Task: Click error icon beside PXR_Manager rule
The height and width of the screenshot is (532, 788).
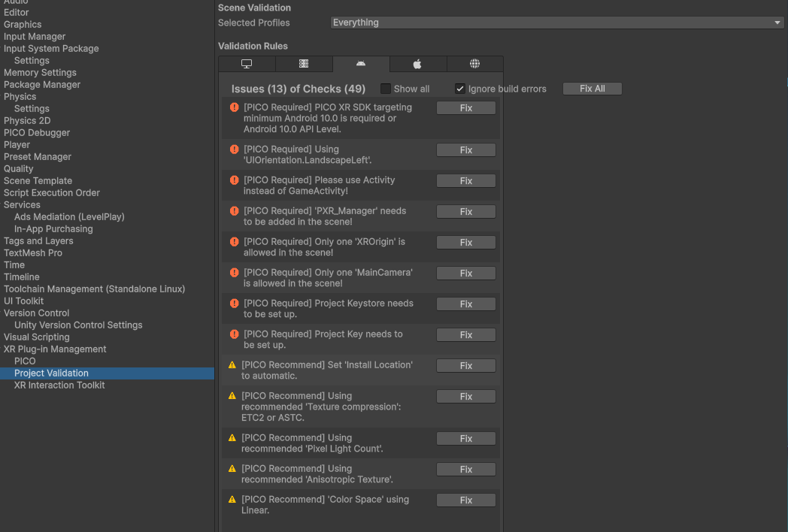Action: 234,211
